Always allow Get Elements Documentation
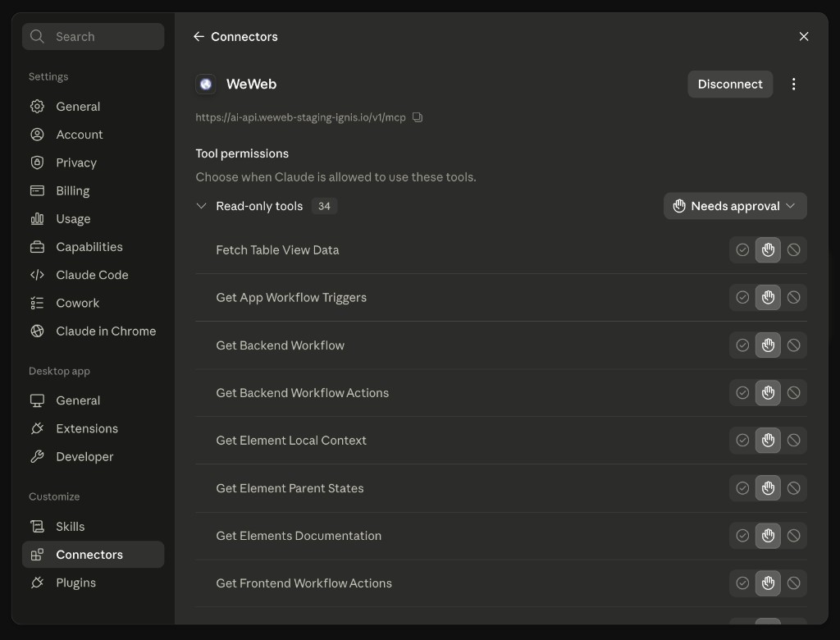840x640 pixels. [742, 536]
